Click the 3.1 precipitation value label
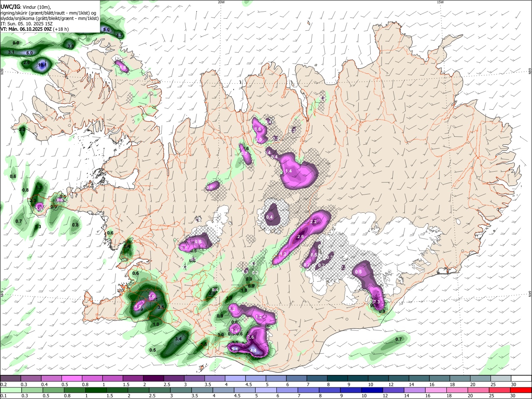The width and height of the screenshot is (532, 399). 11,52
